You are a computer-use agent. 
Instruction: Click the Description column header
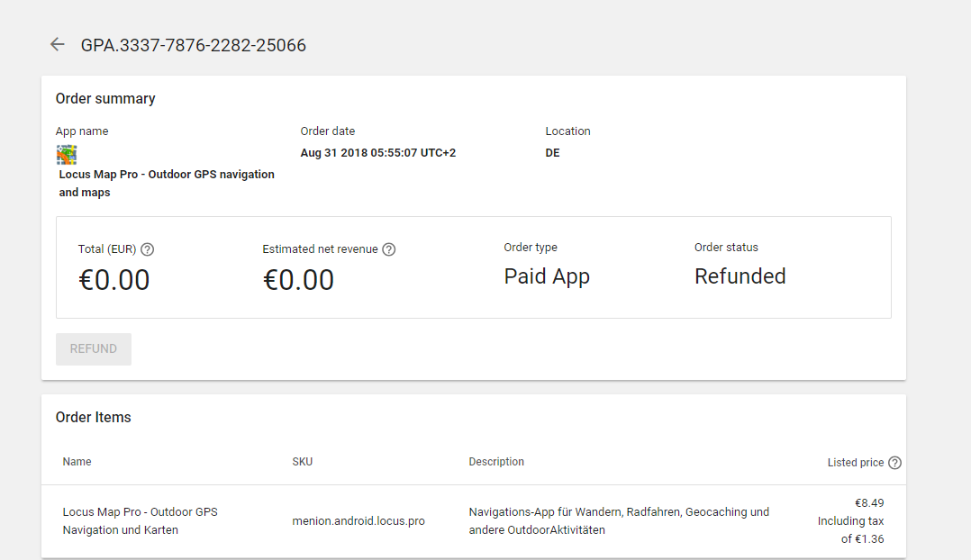496,462
